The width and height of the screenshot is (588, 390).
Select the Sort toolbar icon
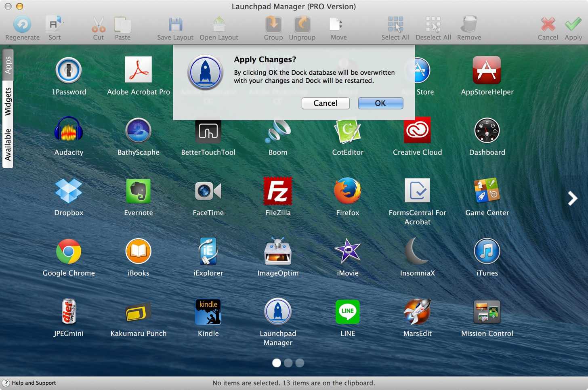[x=55, y=25]
